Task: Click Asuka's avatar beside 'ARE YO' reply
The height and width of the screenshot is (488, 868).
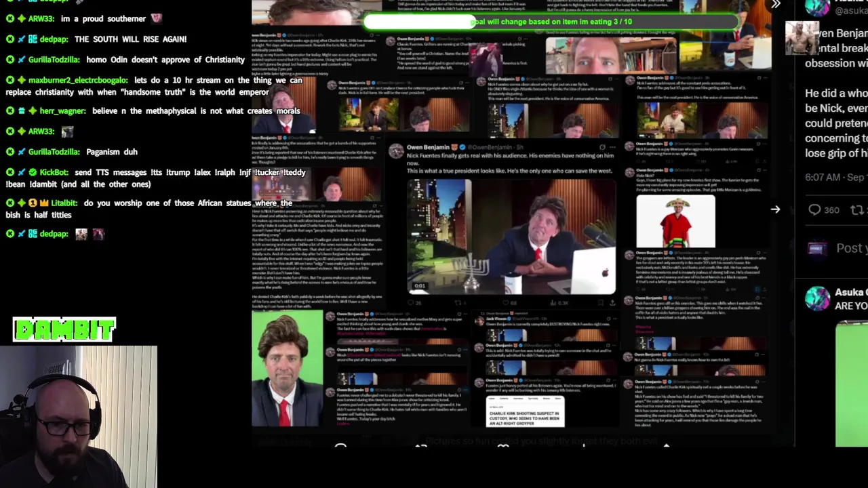Action: pyautogui.click(x=817, y=299)
